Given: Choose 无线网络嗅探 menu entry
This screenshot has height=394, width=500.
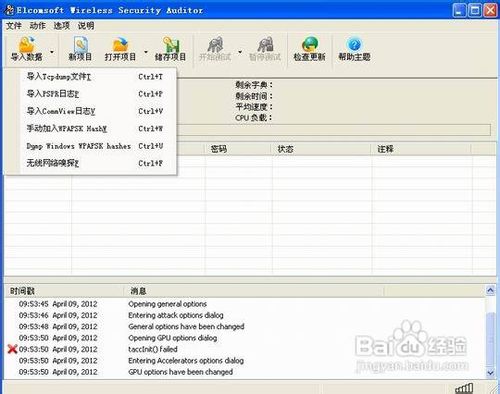Looking at the screenshot, I should [x=90, y=163].
